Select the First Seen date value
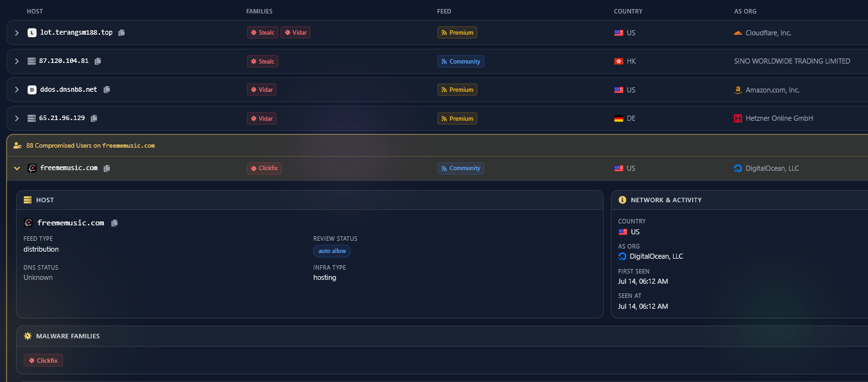 (643, 281)
